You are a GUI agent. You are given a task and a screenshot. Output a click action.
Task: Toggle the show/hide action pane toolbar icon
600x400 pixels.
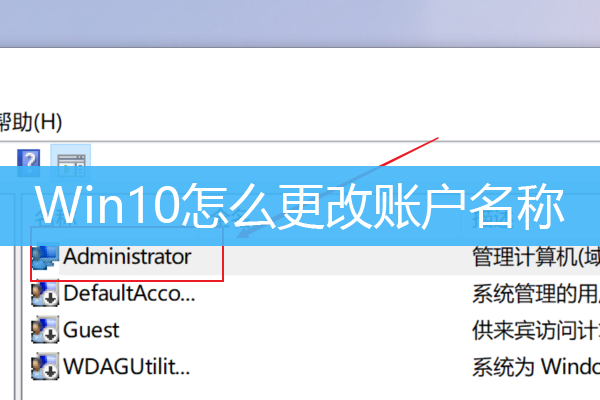tap(71, 164)
